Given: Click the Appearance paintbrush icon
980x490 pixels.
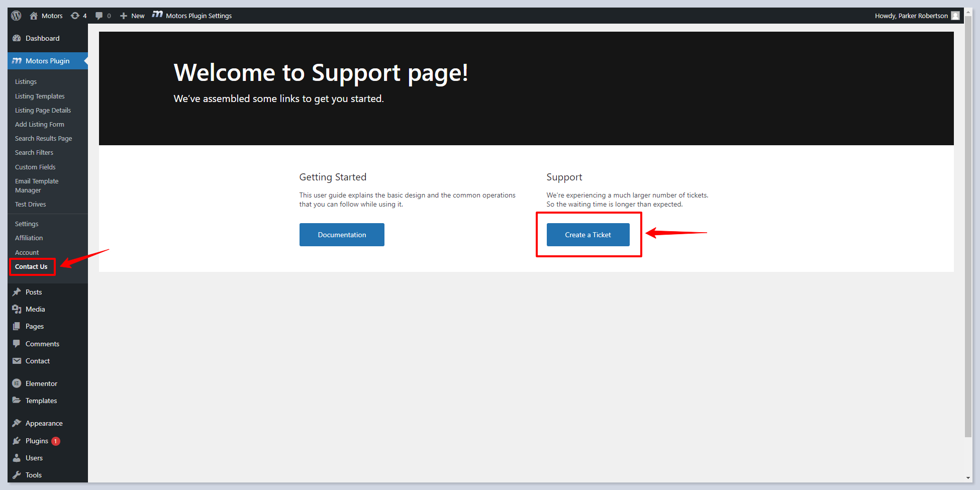Looking at the screenshot, I should [17, 423].
